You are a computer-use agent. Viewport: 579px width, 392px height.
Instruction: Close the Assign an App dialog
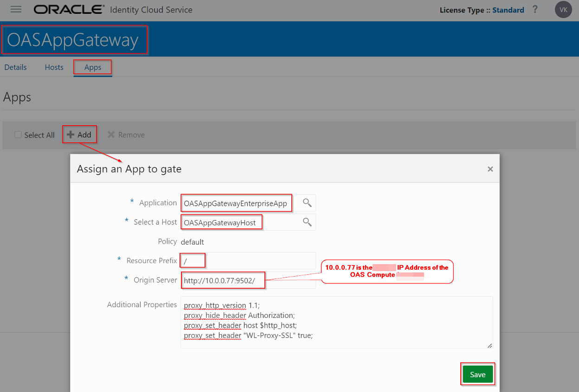coord(490,169)
